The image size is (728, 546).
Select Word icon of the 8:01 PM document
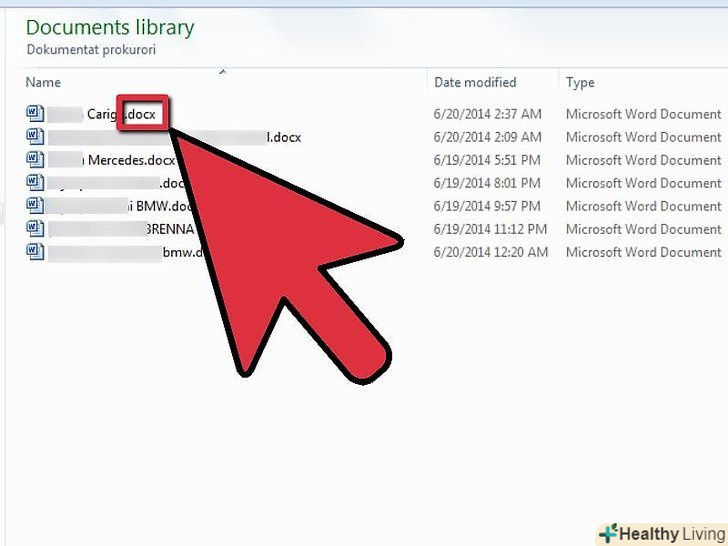[35, 182]
